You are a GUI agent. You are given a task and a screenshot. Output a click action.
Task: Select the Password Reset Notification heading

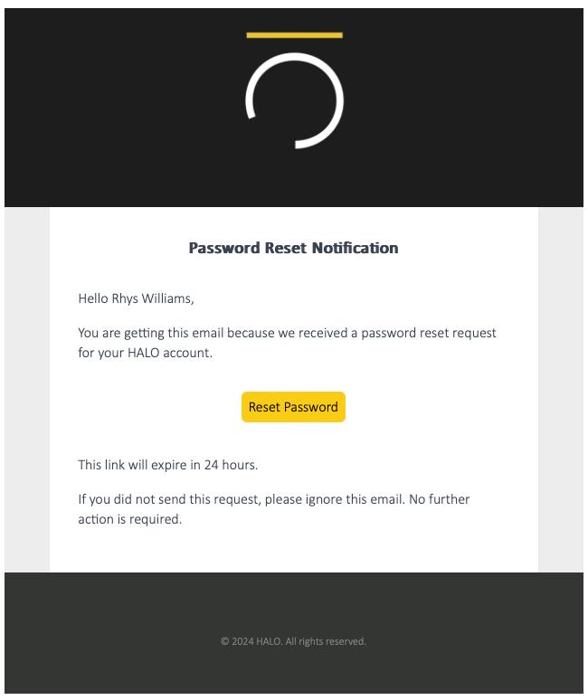tap(293, 248)
